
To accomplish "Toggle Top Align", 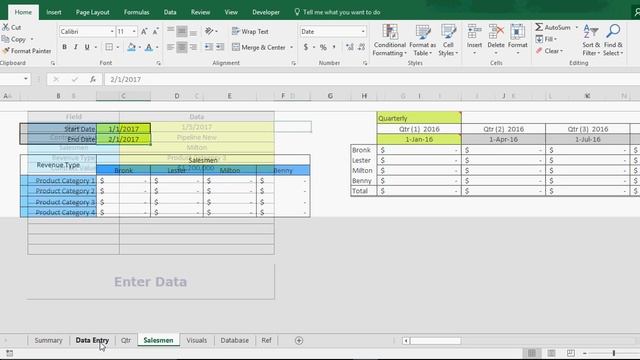I will [171, 31].
